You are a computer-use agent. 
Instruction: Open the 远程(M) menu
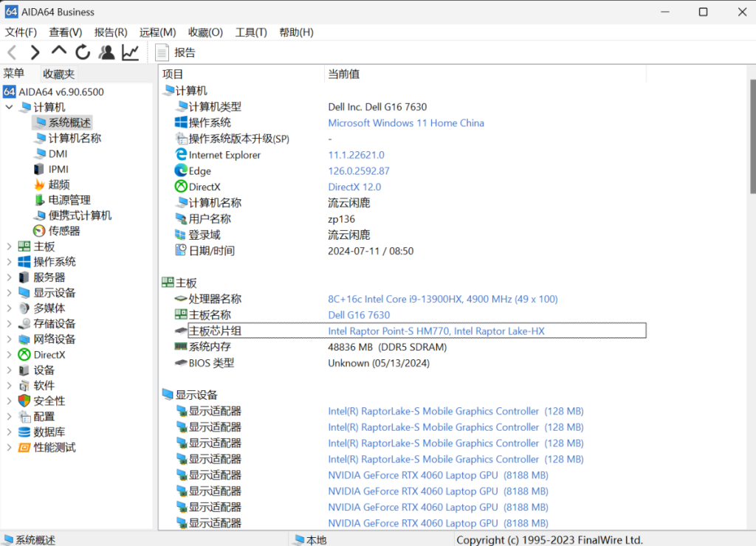click(158, 32)
